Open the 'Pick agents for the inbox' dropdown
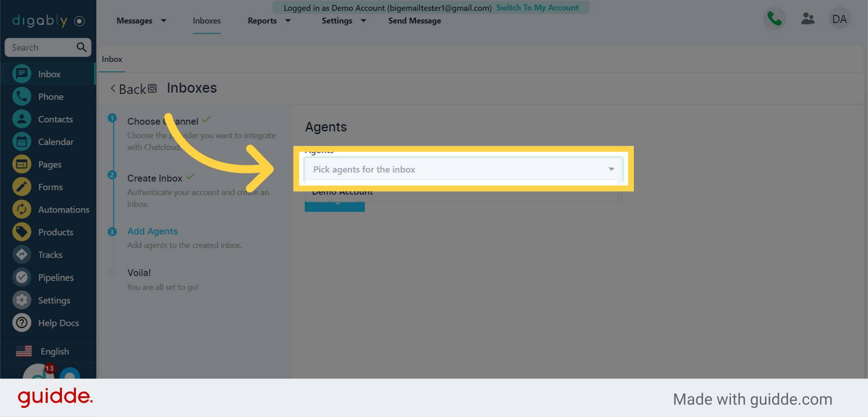This screenshot has width=868, height=417. pos(462,169)
